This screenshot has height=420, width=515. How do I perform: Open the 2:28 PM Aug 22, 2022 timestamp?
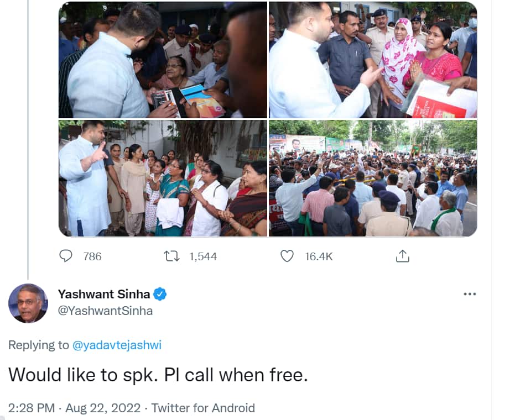pos(74,408)
